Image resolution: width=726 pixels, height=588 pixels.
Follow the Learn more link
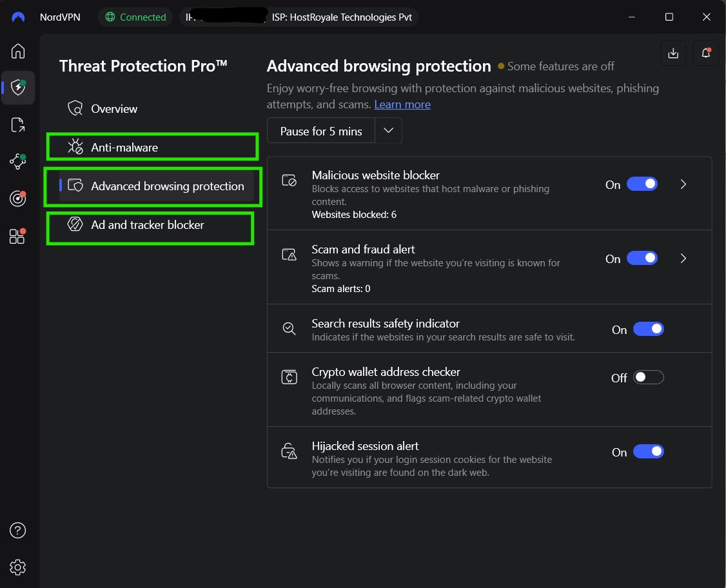tap(402, 104)
